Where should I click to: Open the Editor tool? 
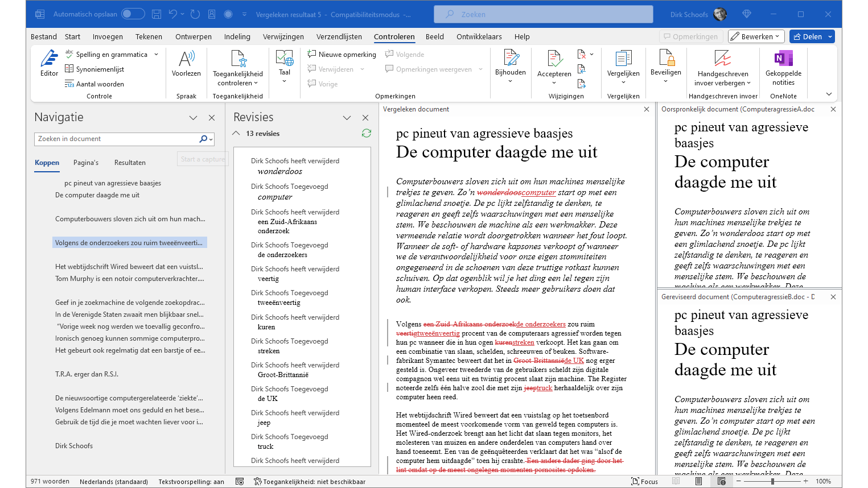pos(49,63)
